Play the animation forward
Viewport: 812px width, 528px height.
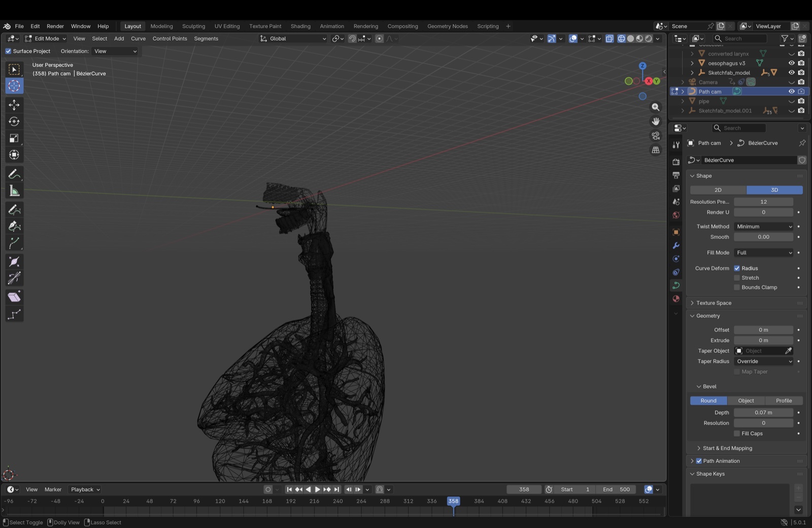click(318, 489)
